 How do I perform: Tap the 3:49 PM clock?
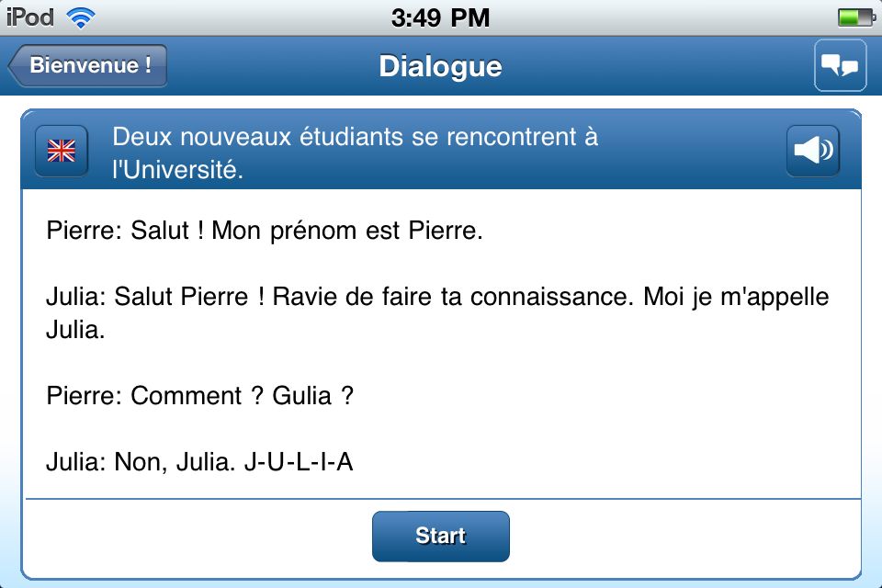coord(440,17)
